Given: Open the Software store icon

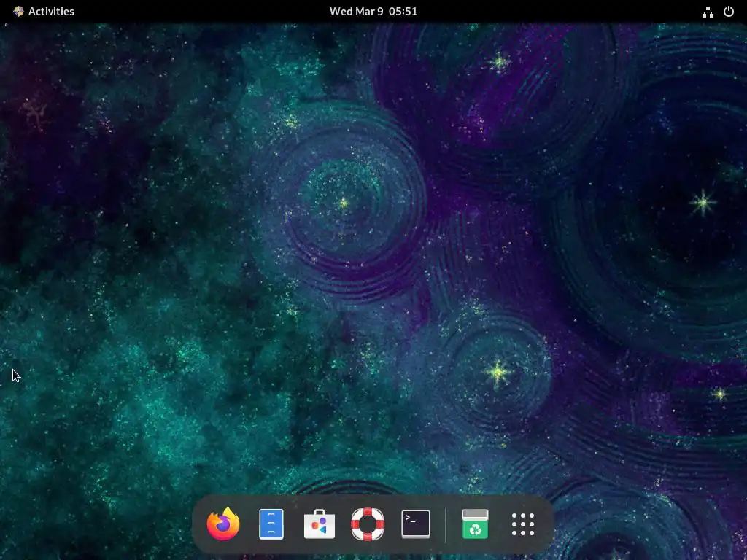Looking at the screenshot, I should [320, 524].
